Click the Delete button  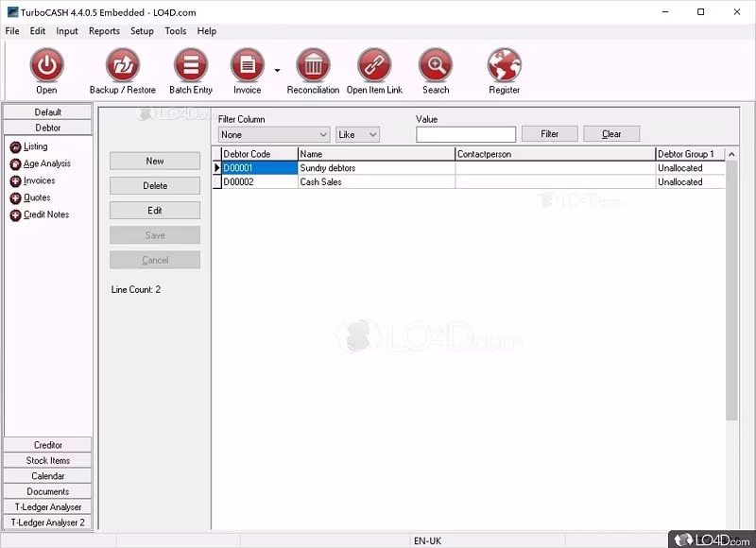(155, 185)
